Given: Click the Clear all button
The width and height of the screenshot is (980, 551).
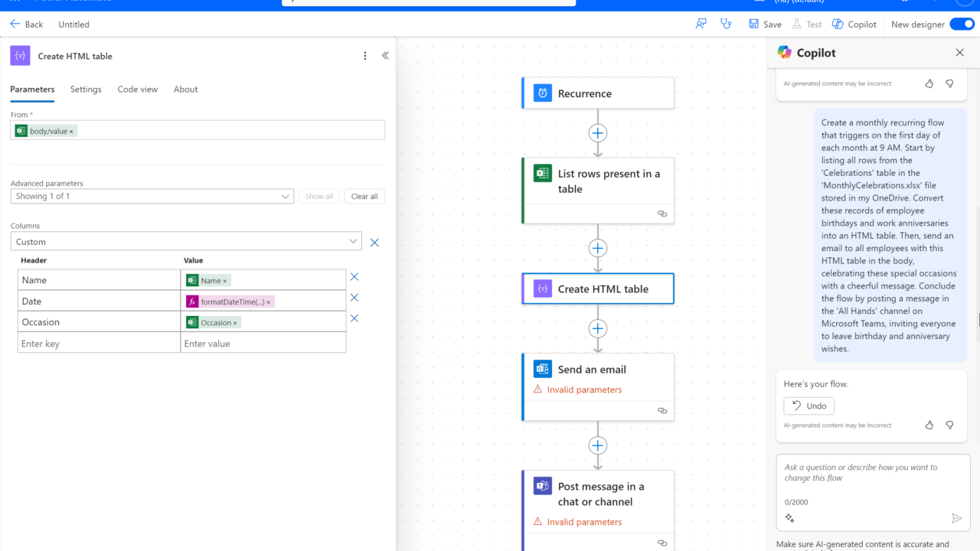Looking at the screenshot, I should coord(364,197).
